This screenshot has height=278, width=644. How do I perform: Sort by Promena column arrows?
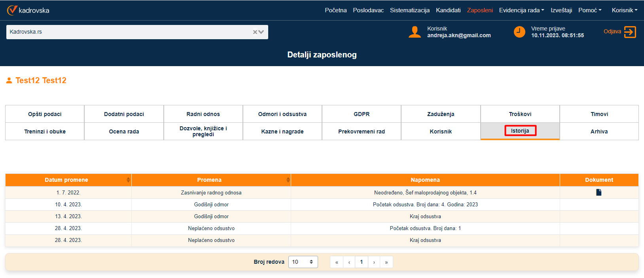click(x=288, y=180)
